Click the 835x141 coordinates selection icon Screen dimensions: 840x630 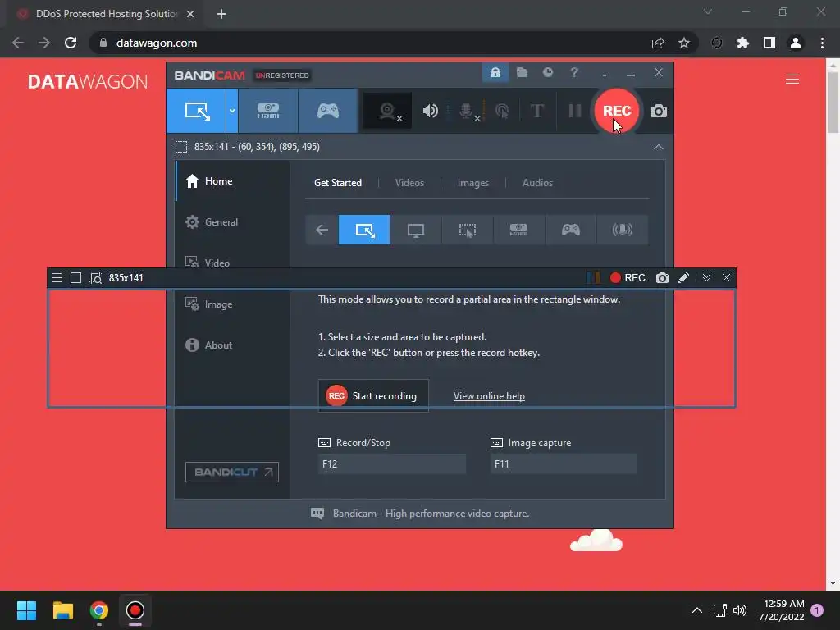(181, 147)
